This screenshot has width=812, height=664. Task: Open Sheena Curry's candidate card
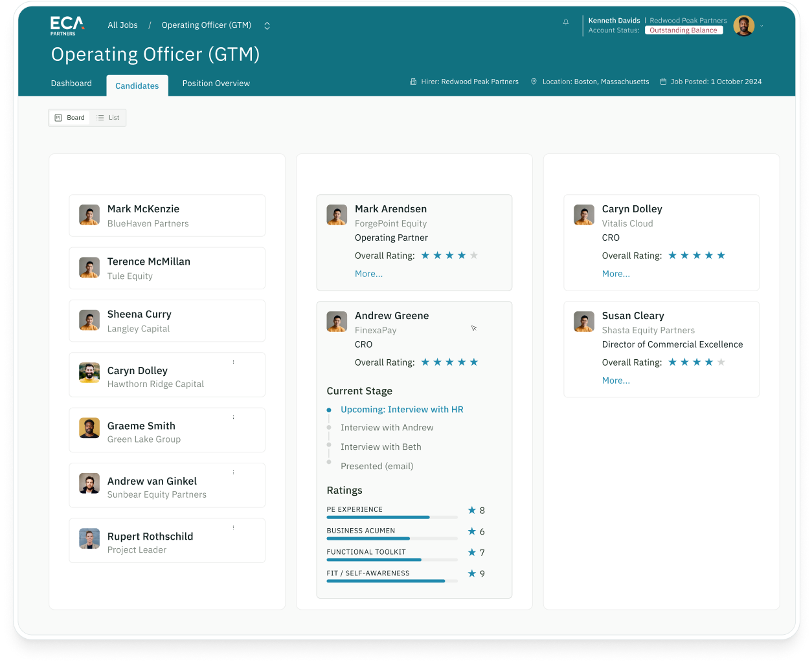pyautogui.click(x=167, y=320)
